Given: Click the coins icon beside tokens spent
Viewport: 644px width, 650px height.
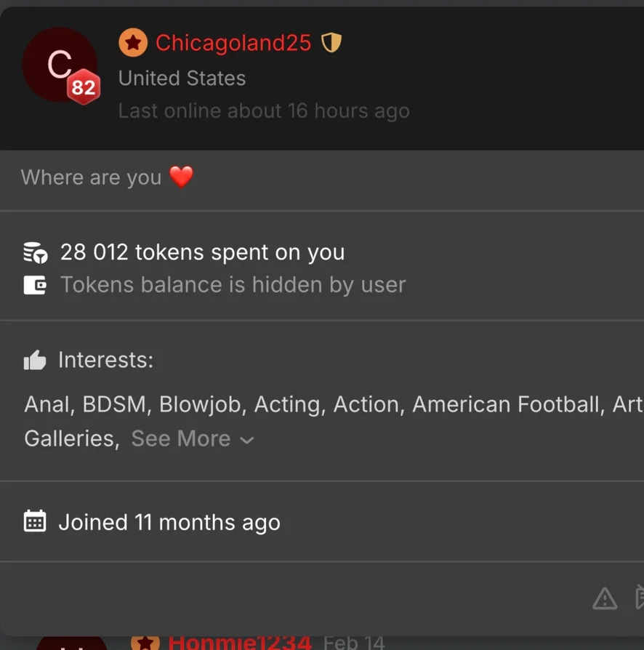Looking at the screenshot, I should click(35, 253).
